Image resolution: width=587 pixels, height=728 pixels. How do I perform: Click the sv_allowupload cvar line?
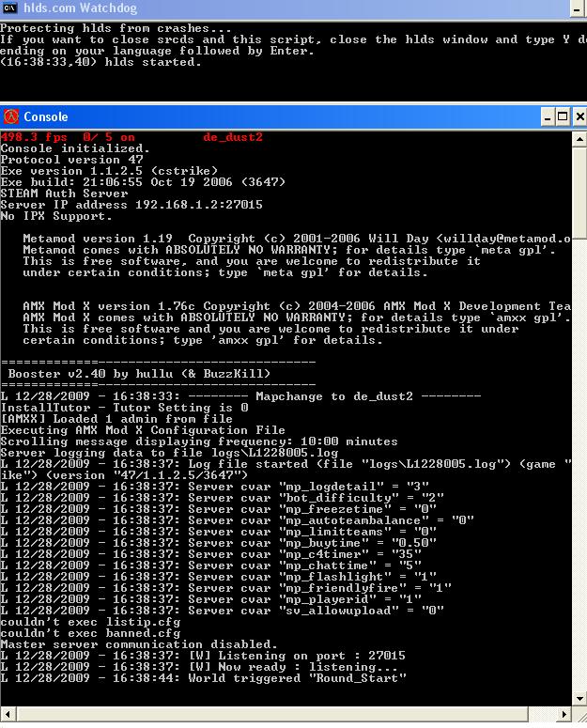click(x=222, y=611)
